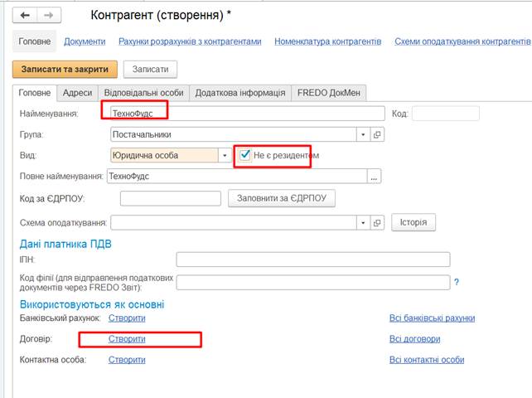The width and height of the screenshot is (532, 398).
Task: Click the Історія button
Action: point(414,223)
